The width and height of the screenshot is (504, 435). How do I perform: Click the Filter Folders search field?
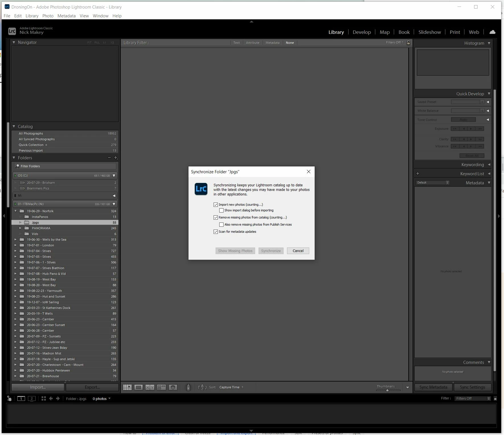[x=65, y=166]
